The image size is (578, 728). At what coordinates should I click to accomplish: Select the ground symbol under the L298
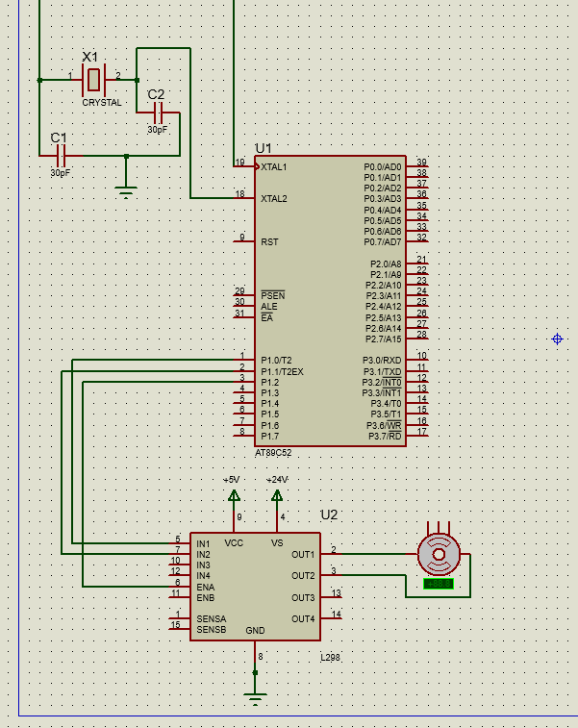tap(255, 694)
